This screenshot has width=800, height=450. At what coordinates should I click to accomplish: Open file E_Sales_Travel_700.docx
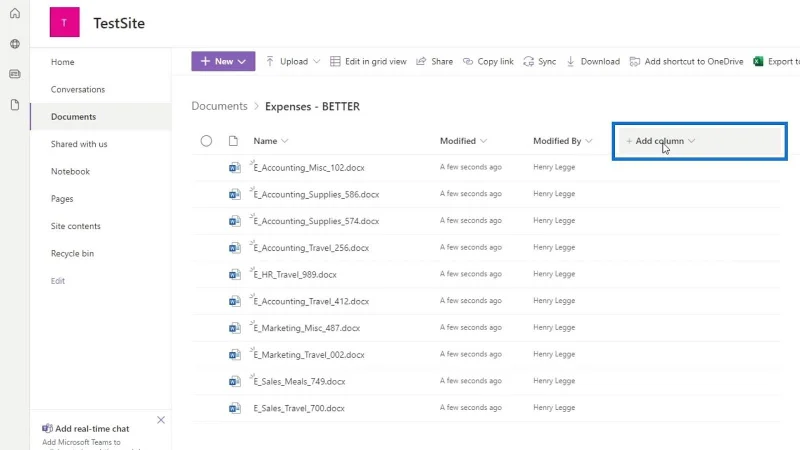coord(299,408)
